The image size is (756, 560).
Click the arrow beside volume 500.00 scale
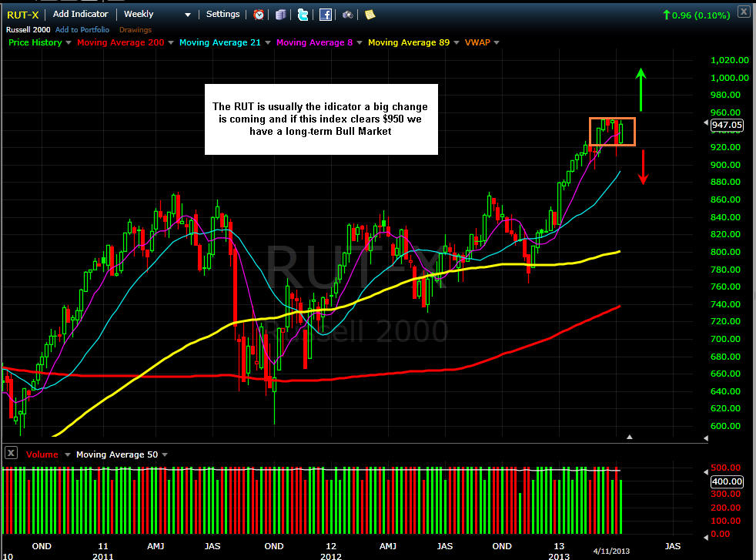(x=706, y=471)
